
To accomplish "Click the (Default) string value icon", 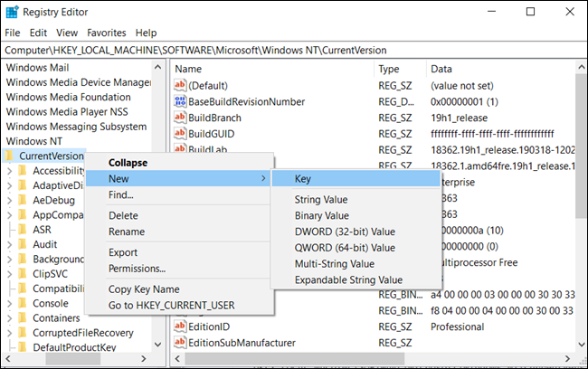I will 180,85.
